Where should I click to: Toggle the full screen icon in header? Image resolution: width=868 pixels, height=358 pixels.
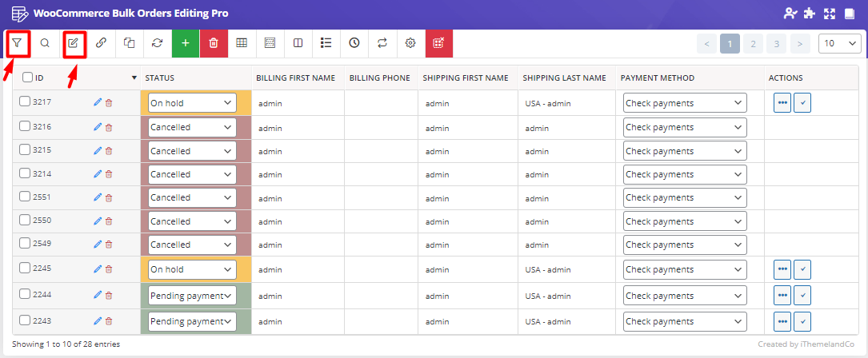point(830,14)
